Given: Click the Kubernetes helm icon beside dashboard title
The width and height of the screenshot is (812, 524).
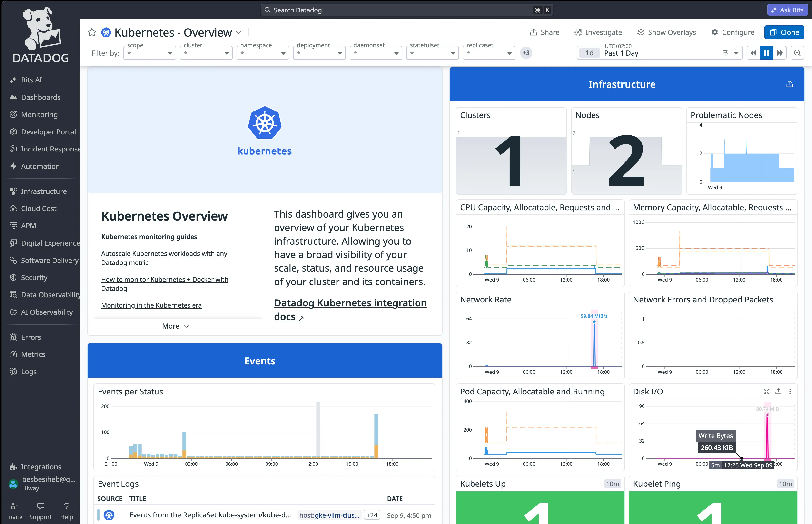Looking at the screenshot, I should [x=106, y=32].
